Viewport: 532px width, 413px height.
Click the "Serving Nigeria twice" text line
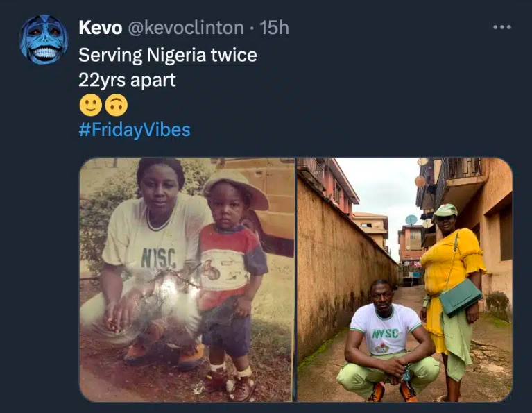(x=167, y=55)
